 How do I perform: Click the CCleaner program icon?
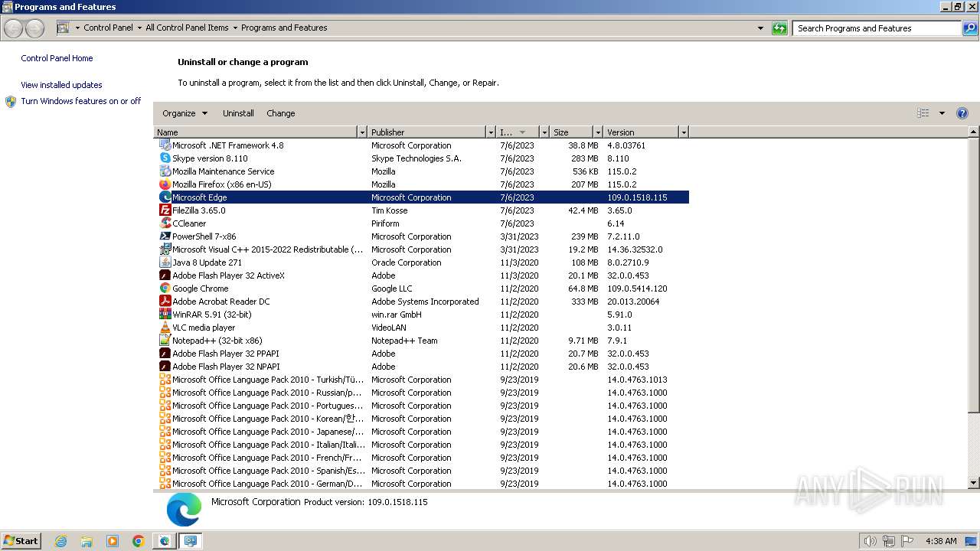click(165, 223)
